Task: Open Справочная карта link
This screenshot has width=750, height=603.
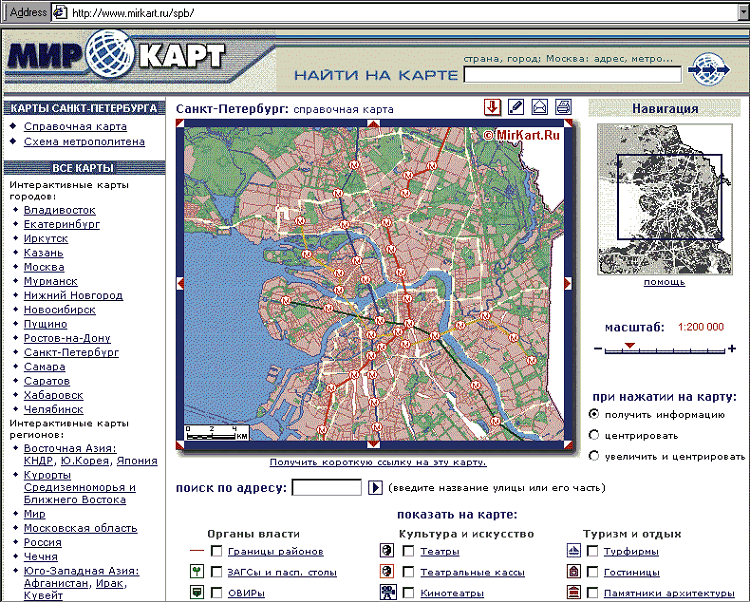Action: click(x=75, y=126)
